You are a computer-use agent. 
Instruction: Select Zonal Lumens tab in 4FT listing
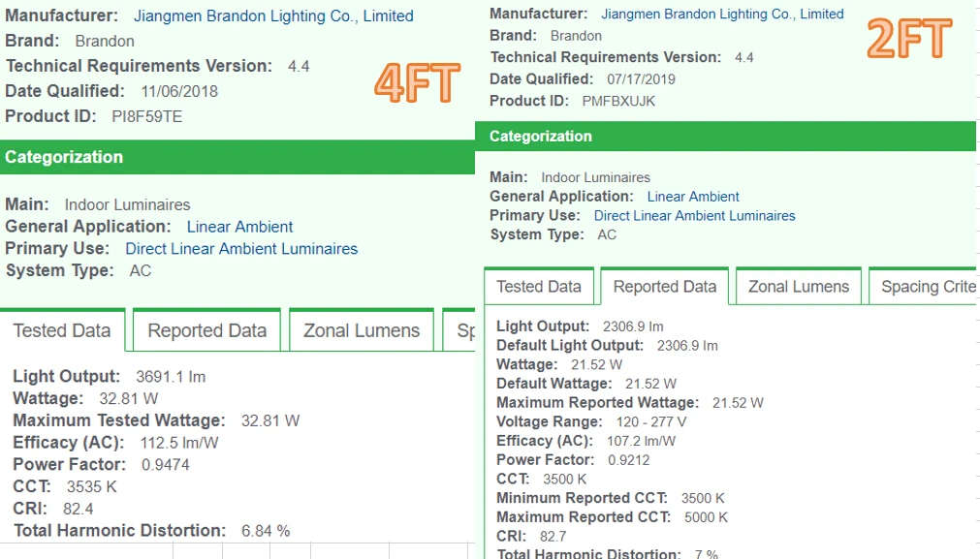tap(362, 330)
